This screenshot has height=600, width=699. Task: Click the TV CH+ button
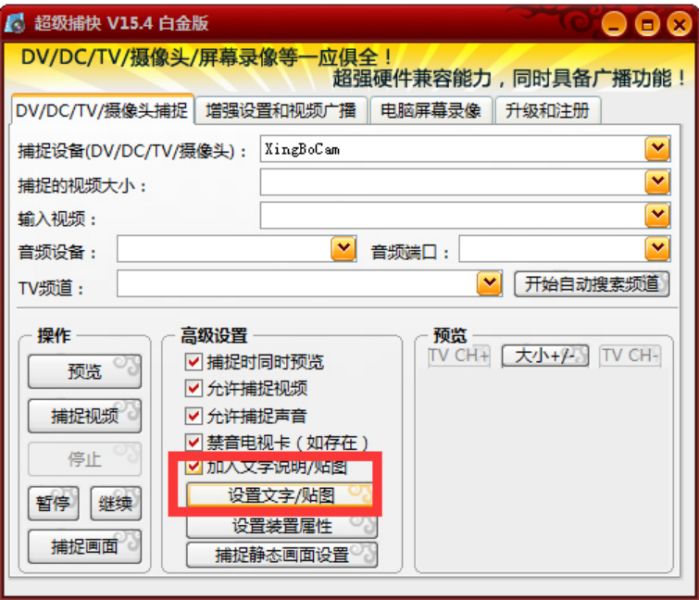click(x=459, y=356)
